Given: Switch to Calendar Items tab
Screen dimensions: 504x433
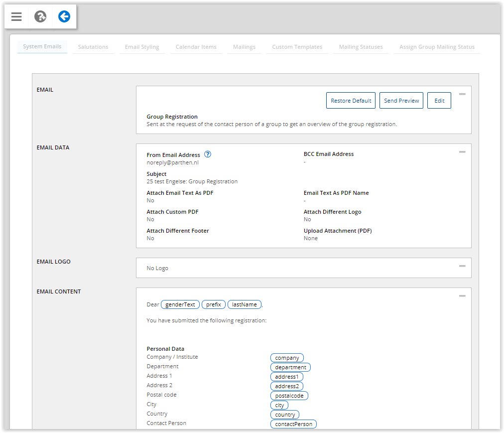Looking at the screenshot, I should 196,47.
